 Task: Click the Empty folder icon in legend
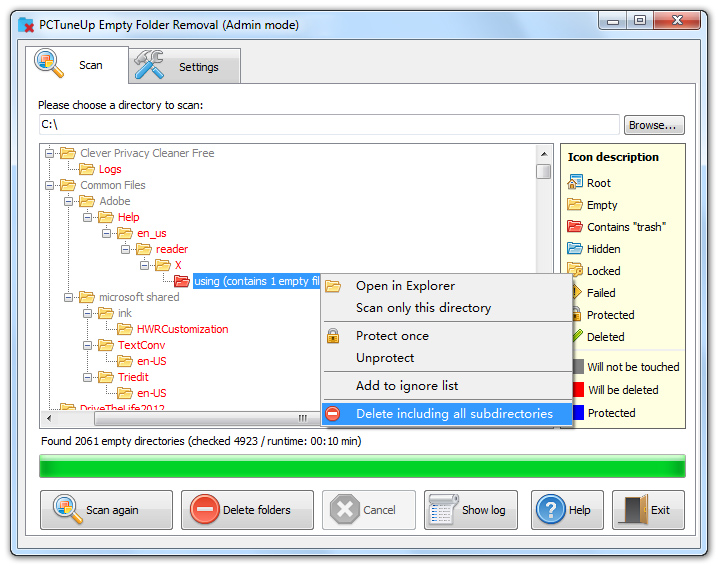pos(575,204)
